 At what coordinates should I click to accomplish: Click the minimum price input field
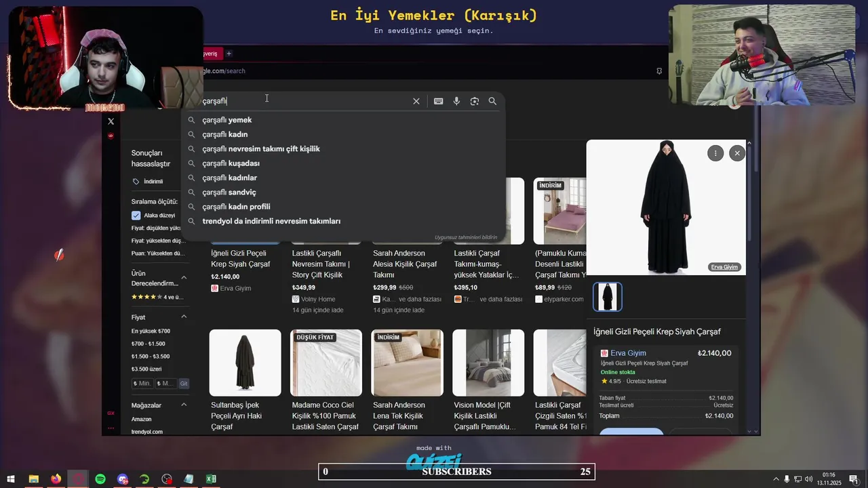tap(142, 384)
